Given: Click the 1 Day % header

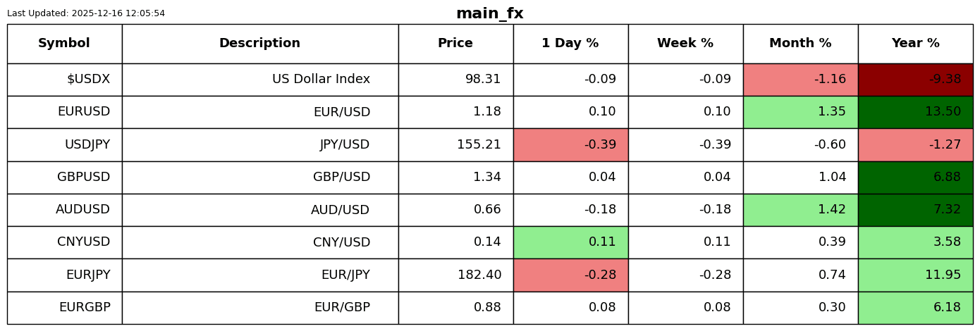Looking at the screenshot, I should click(570, 44).
